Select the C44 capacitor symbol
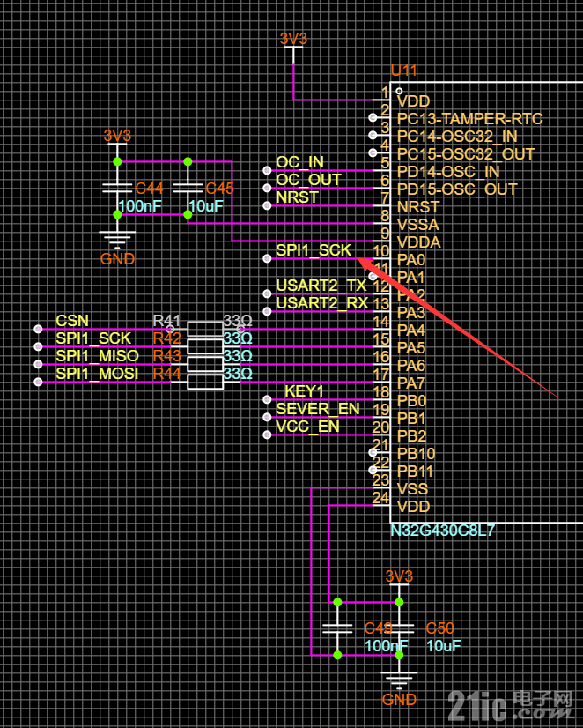 pos(117,188)
